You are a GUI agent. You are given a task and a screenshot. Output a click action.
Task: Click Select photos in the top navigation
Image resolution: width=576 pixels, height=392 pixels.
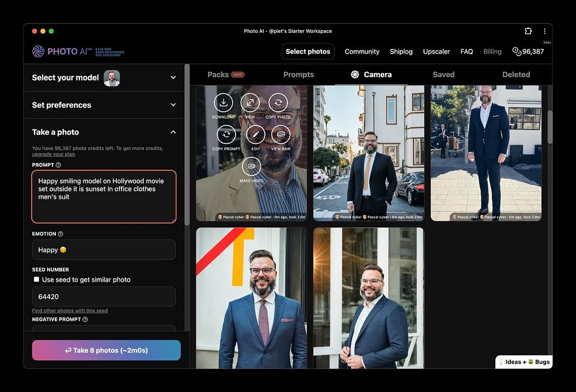308,51
